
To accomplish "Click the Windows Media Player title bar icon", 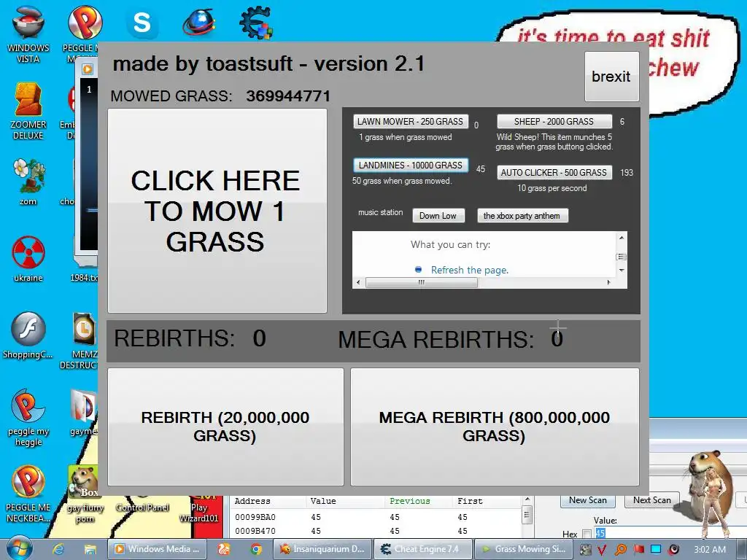I will 88,69.
